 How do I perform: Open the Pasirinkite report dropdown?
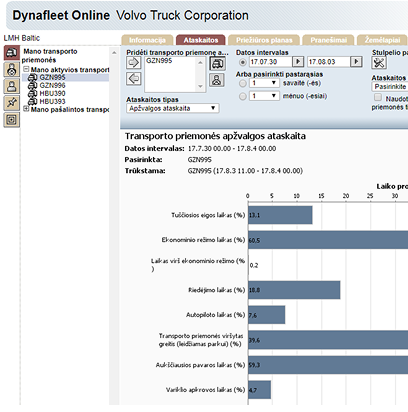click(390, 87)
